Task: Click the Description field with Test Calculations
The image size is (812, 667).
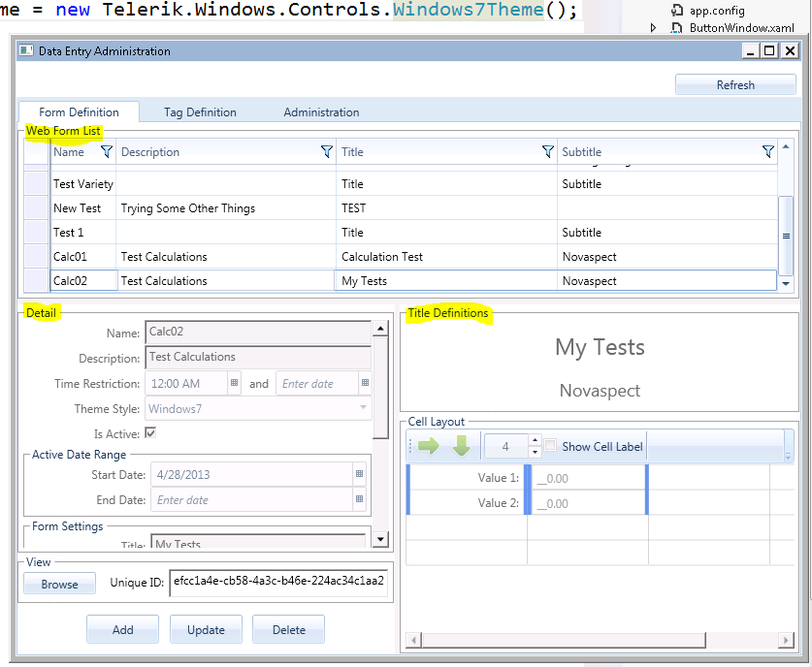Action: coord(258,358)
